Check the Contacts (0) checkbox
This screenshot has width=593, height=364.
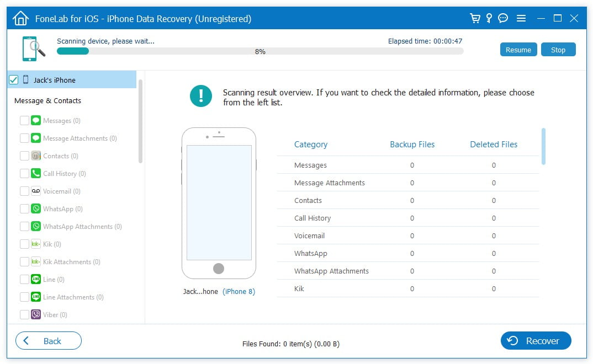[x=25, y=156]
